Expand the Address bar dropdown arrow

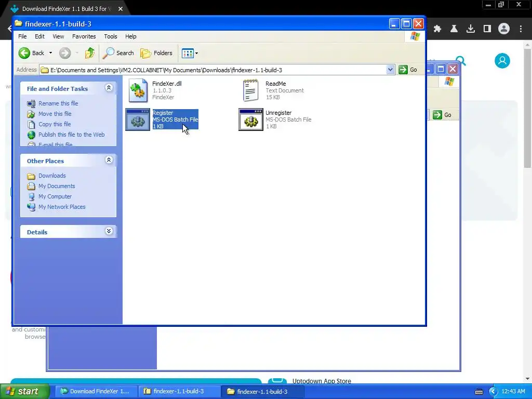tap(390, 70)
